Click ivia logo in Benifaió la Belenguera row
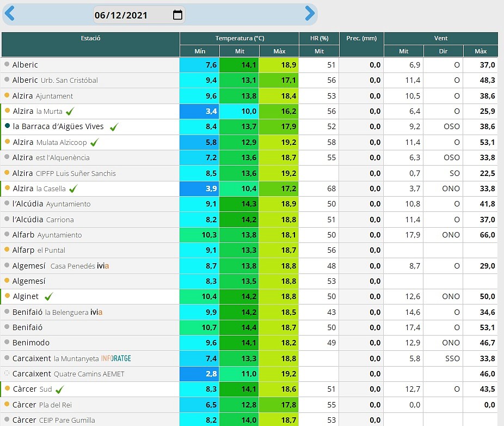The height and width of the screenshot is (426, 504). point(96,312)
